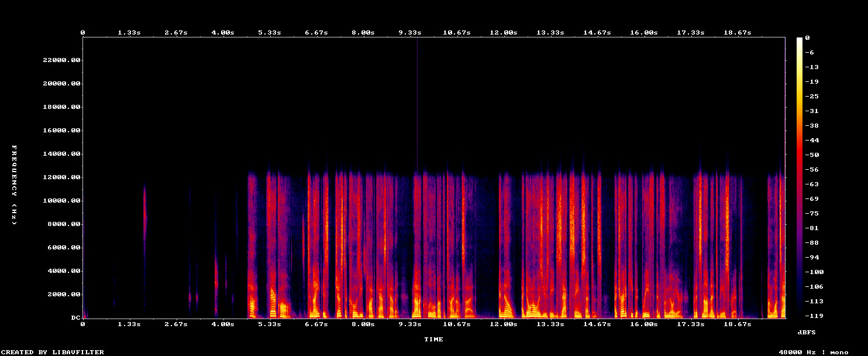Click the 12.00s time axis label
The image size is (868, 356).
pyautogui.click(x=504, y=32)
